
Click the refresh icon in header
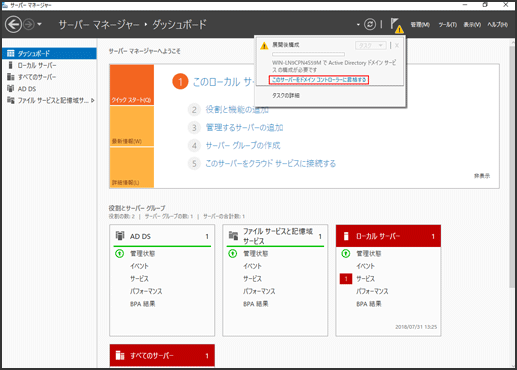370,24
